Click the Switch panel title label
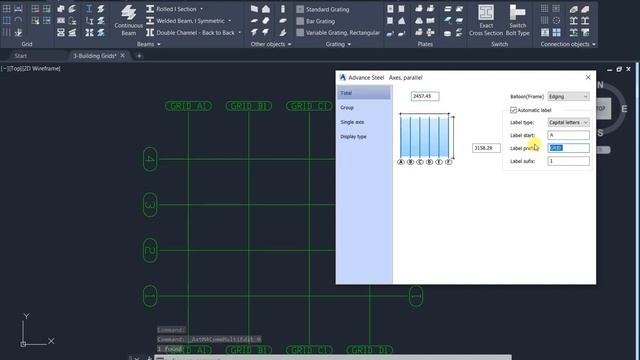640x360 pixels. click(x=500, y=44)
